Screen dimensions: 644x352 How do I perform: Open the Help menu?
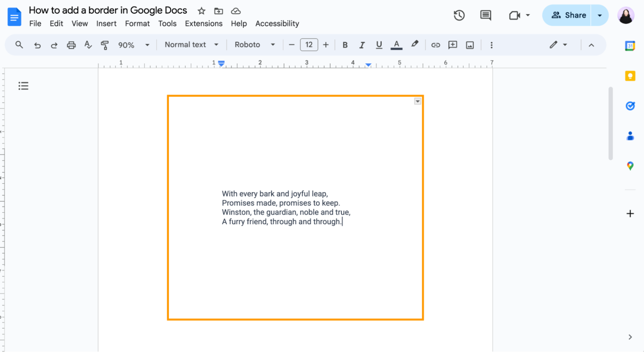pyautogui.click(x=239, y=23)
